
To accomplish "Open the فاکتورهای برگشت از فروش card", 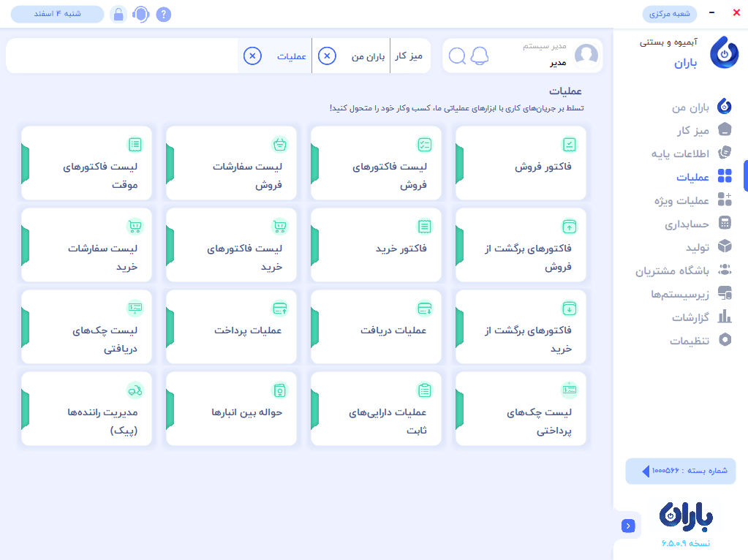I will [521, 245].
